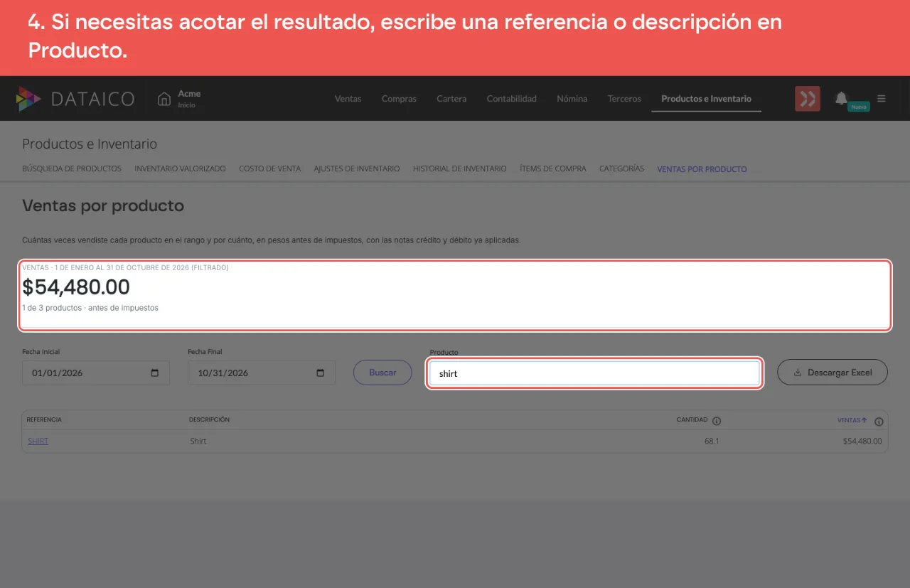Click the large $54,480.00 summary total
Screen dimensions: 910x588
click(76, 287)
